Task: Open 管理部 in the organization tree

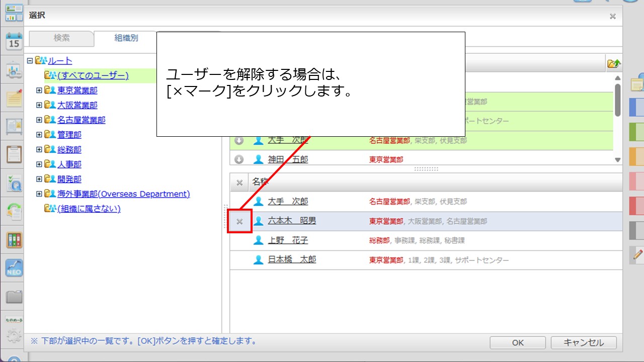Action: pyautogui.click(x=69, y=135)
